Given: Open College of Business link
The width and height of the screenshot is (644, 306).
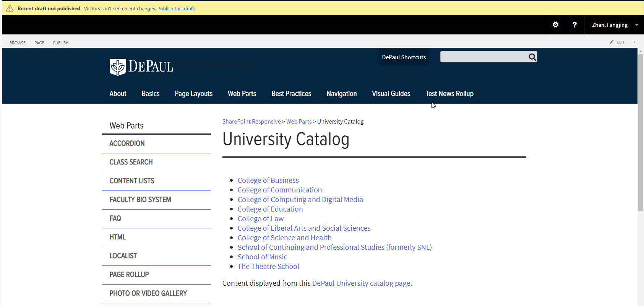Looking at the screenshot, I should 268,181.
